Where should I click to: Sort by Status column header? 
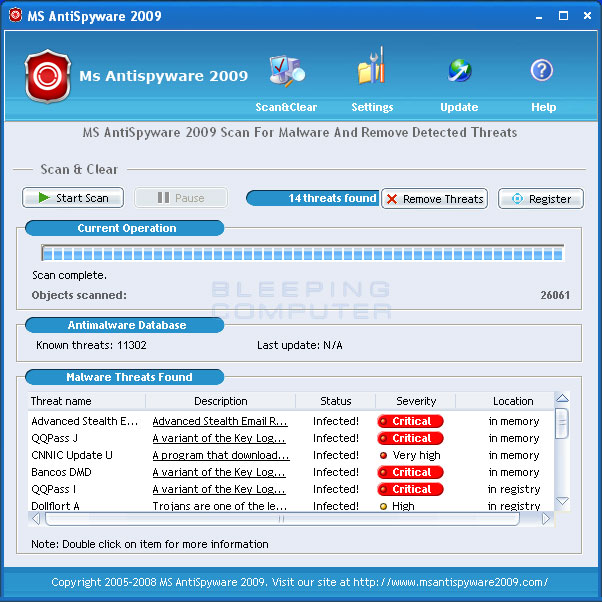336,401
